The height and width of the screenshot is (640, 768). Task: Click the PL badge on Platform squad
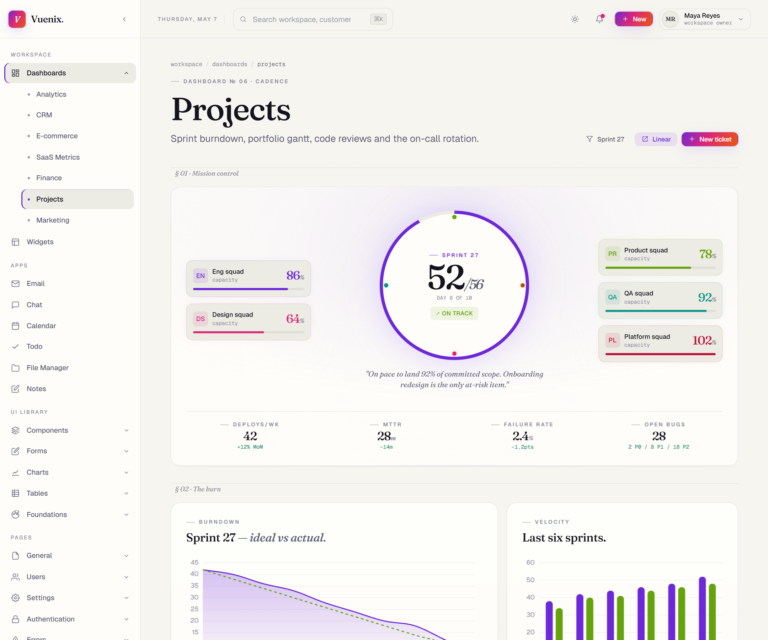click(612, 340)
